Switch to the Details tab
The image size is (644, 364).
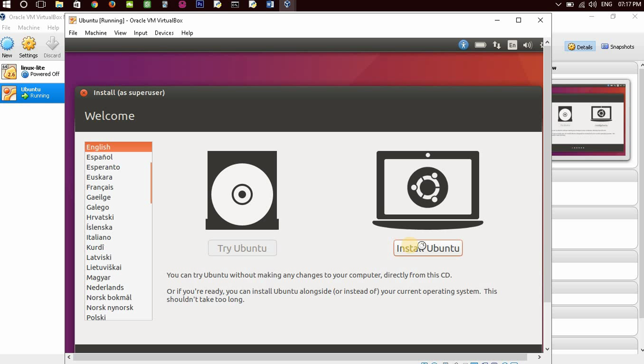point(580,46)
